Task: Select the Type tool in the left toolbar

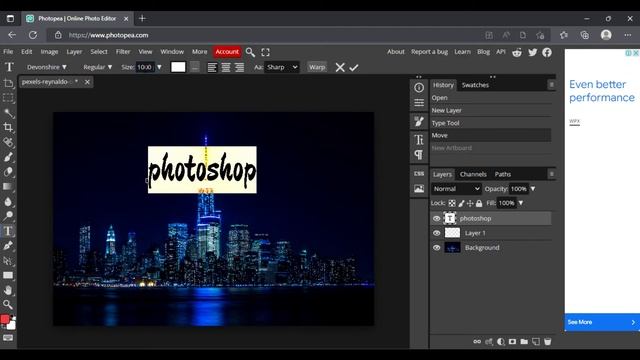Action: coord(8,231)
